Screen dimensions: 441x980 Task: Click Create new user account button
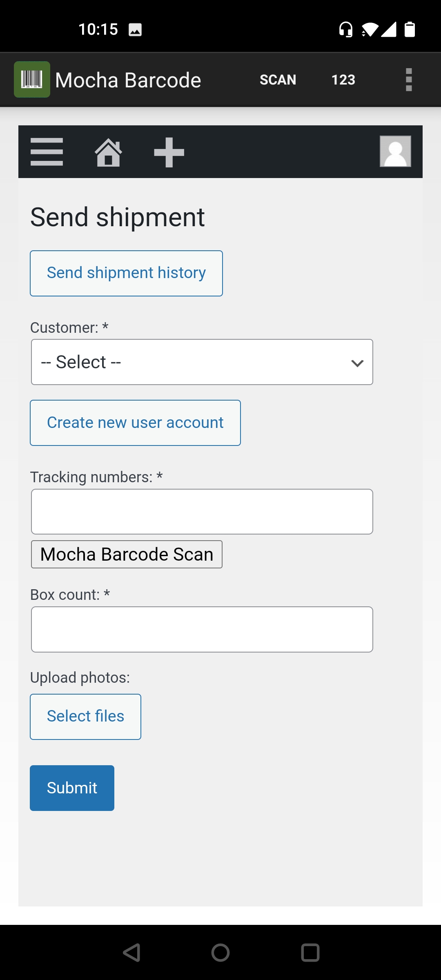point(135,423)
